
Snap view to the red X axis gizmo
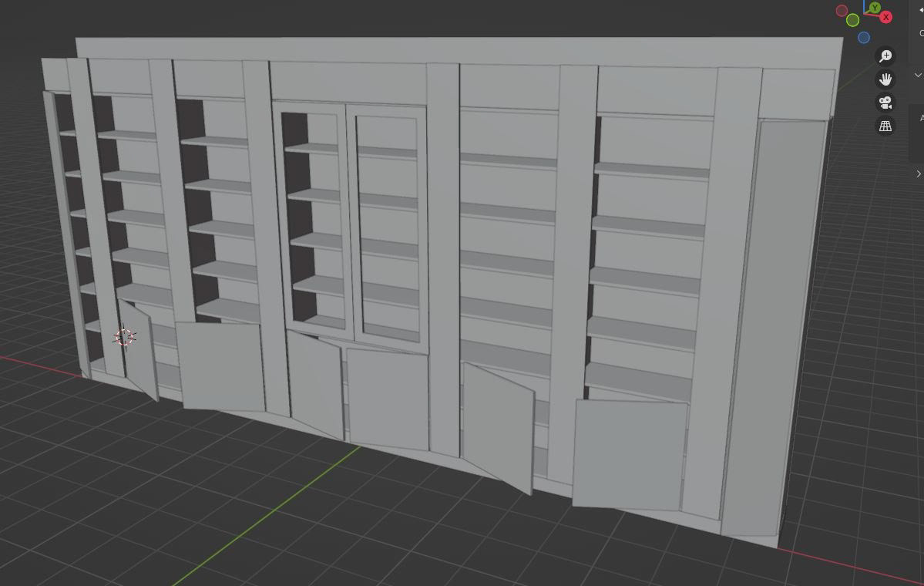[885, 18]
